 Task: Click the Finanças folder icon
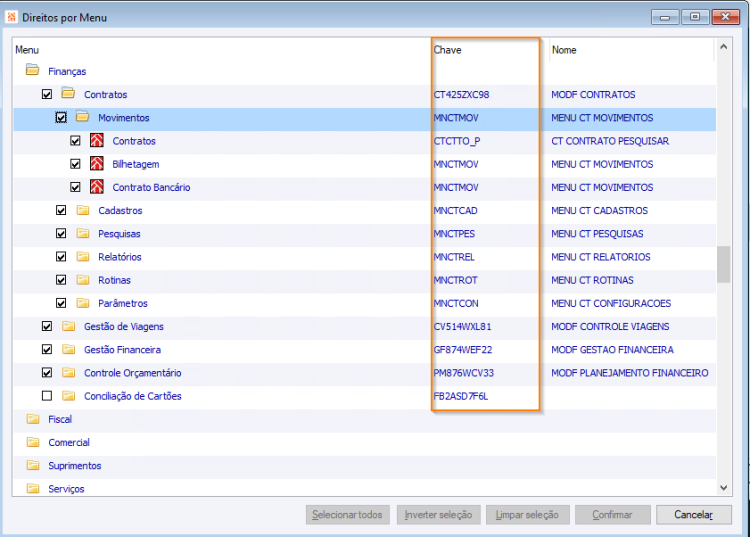click(x=33, y=70)
